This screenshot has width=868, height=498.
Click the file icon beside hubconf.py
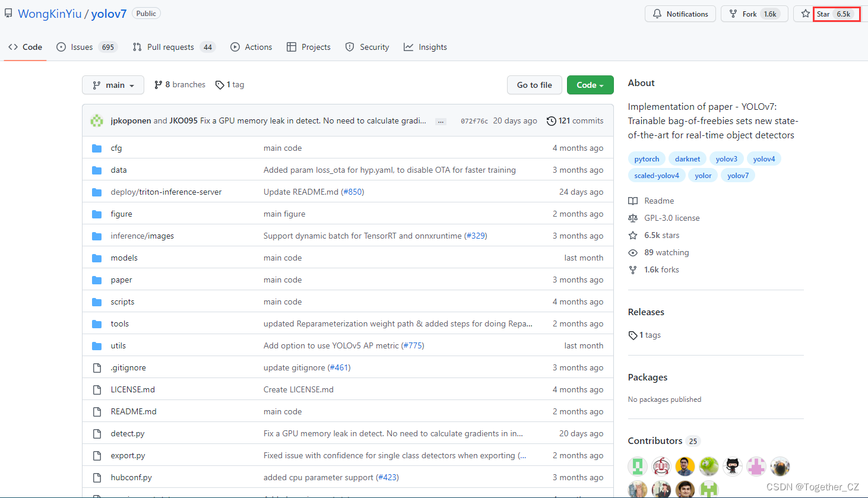[97, 477]
